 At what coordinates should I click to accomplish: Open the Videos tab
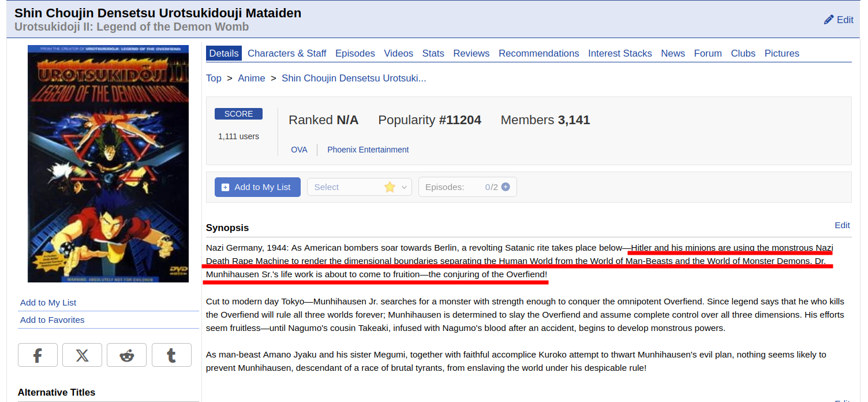[x=399, y=53]
